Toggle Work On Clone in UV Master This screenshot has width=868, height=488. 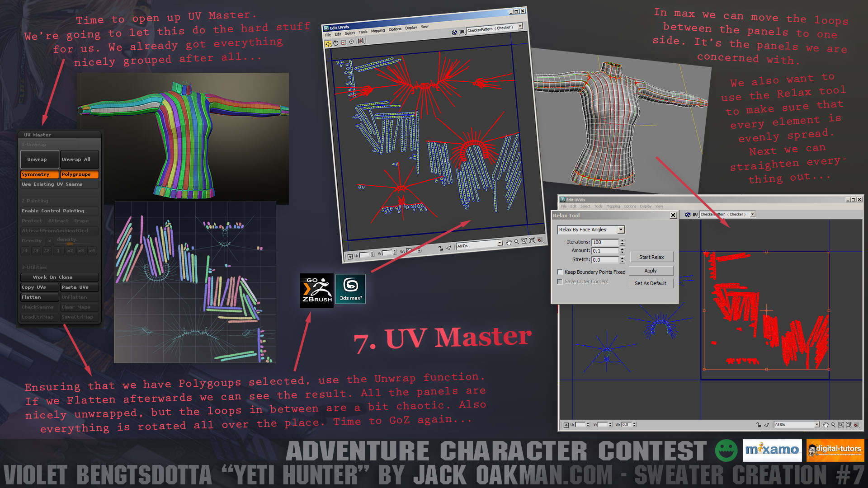(59, 277)
